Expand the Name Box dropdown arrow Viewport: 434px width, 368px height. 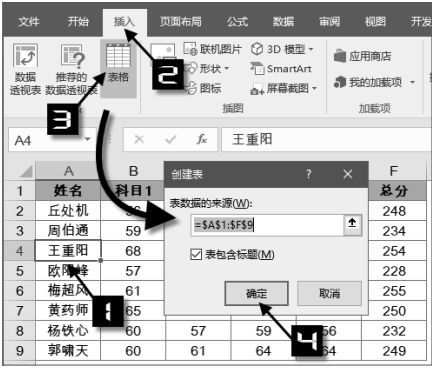[88, 139]
